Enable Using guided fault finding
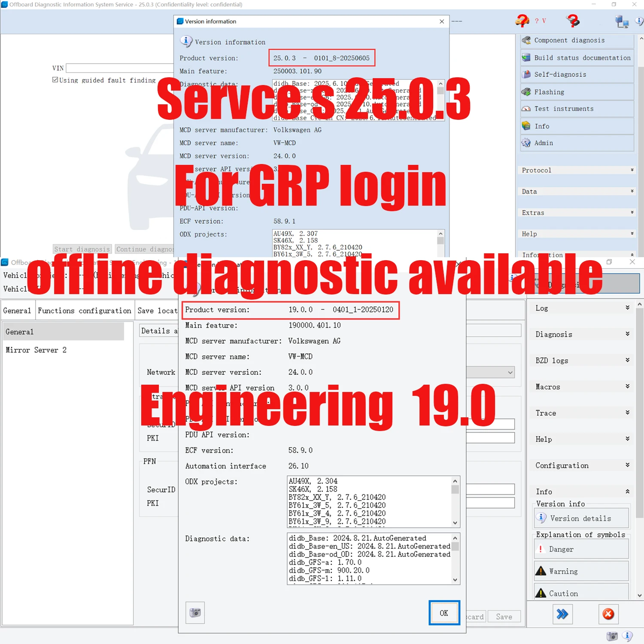Screen dimensions: 644x644 (x=55, y=79)
